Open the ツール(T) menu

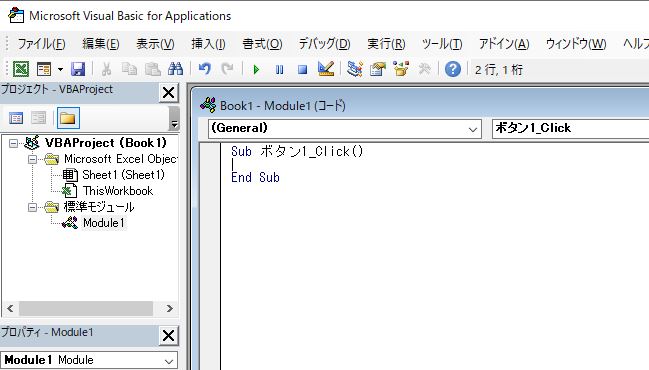[x=442, y=43]
